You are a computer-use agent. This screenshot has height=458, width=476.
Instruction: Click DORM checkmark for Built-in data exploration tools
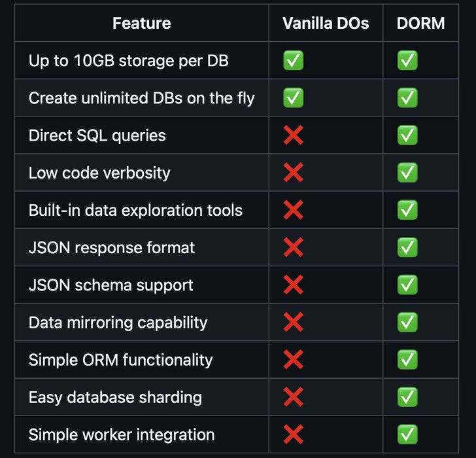point(407,210)
